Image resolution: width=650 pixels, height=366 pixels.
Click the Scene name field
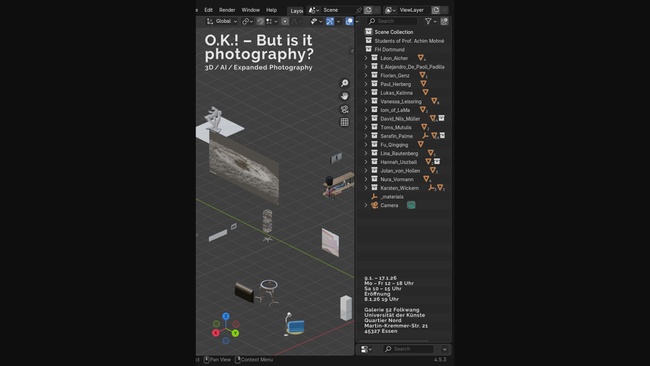click(x=338, y=10)
